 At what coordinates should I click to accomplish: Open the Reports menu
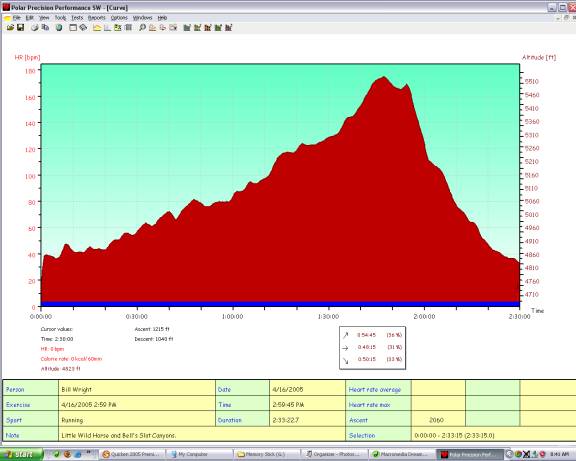[x=97, y=18]
